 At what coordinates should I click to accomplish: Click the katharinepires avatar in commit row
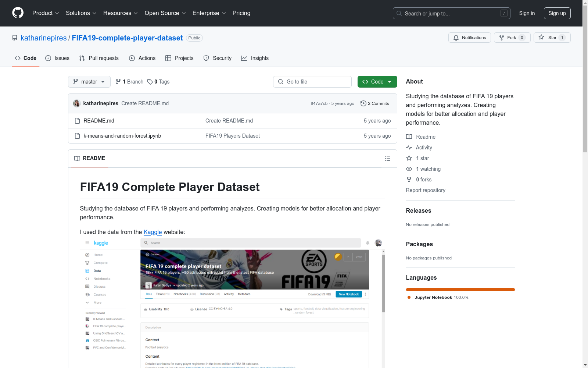coord(77,103)
